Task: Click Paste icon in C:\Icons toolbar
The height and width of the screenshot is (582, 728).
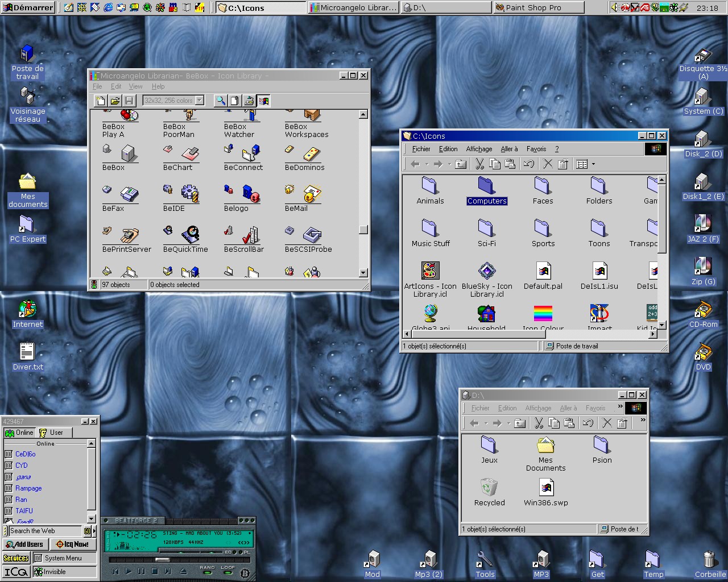Action: (x=510, y=164)
